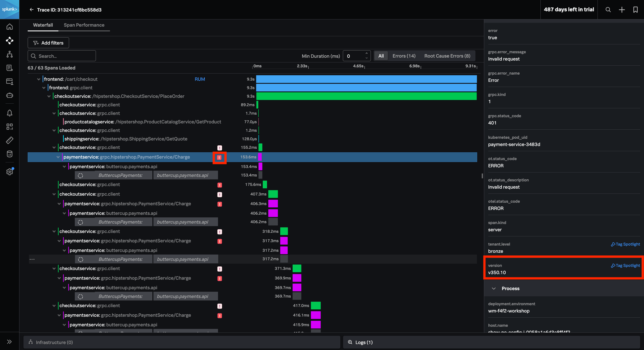
Task: Click the top-bar search magnifier icon
Action: pos(608,10)
